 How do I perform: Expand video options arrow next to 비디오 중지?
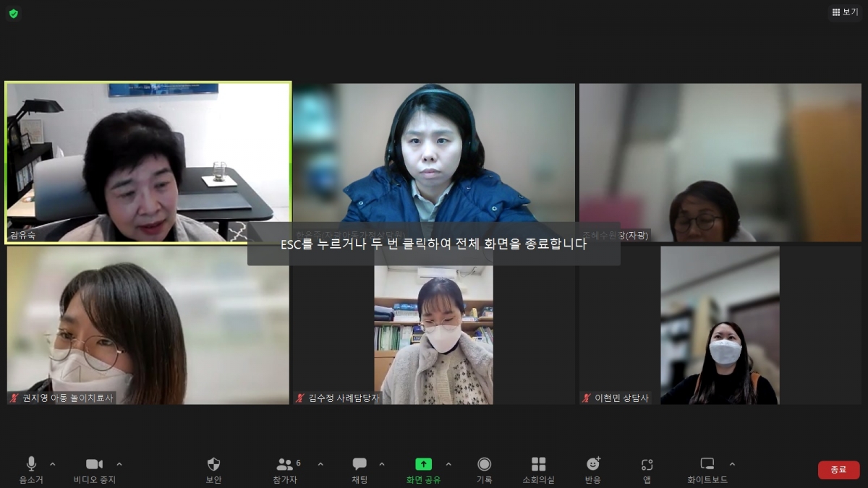pos(119,463)
